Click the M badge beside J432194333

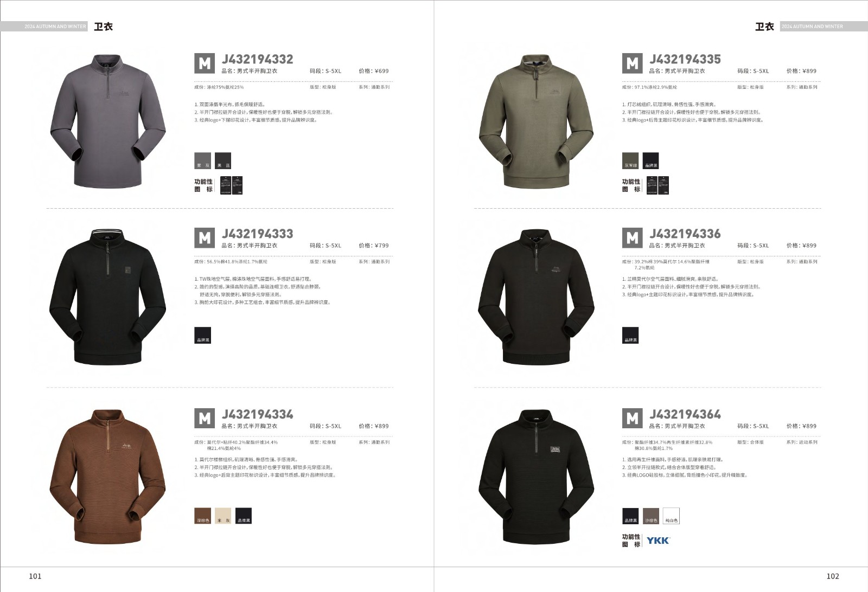click(x=205, y=238)
